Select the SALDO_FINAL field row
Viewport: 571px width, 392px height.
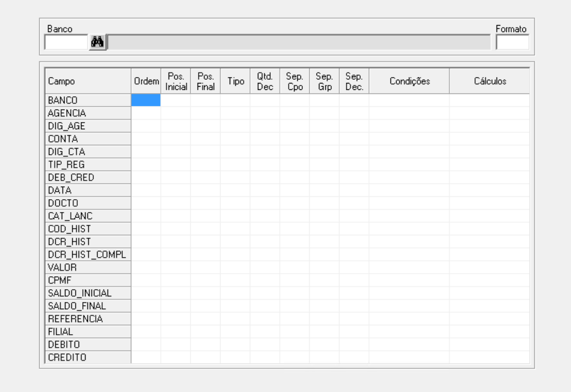87,306
